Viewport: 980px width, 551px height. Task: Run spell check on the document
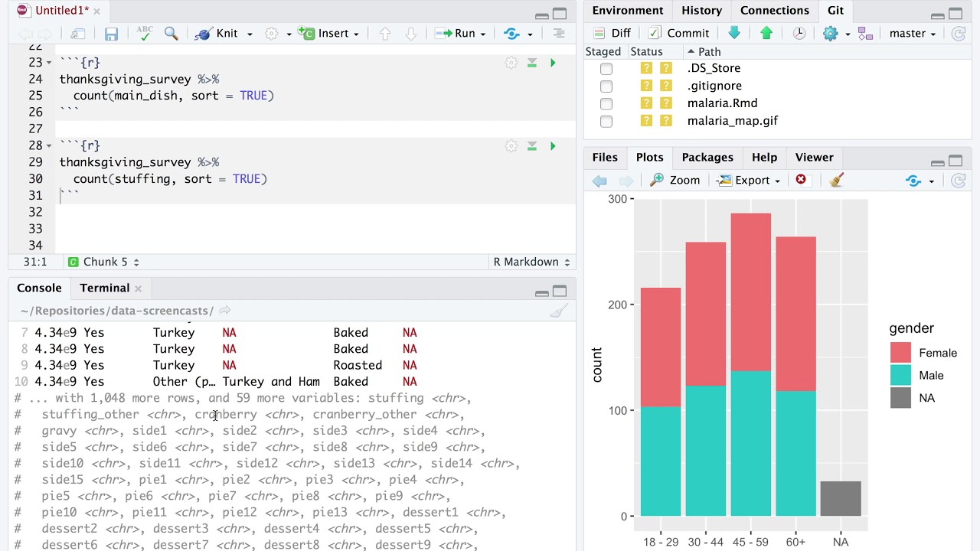coord(145,33)
